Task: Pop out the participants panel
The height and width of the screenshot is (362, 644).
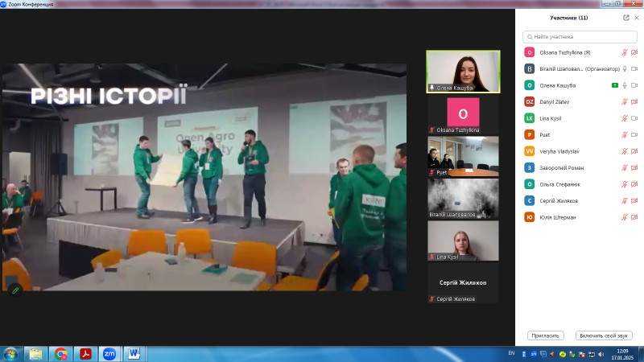Action: [626, 17]
